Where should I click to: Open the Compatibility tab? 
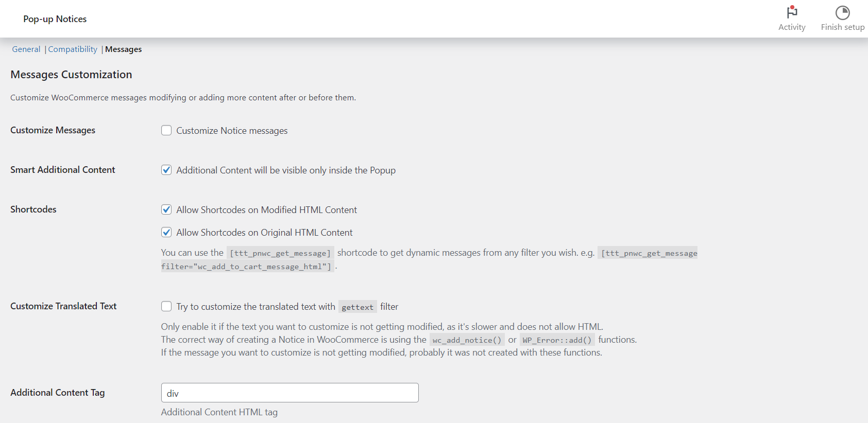(73, 49)
